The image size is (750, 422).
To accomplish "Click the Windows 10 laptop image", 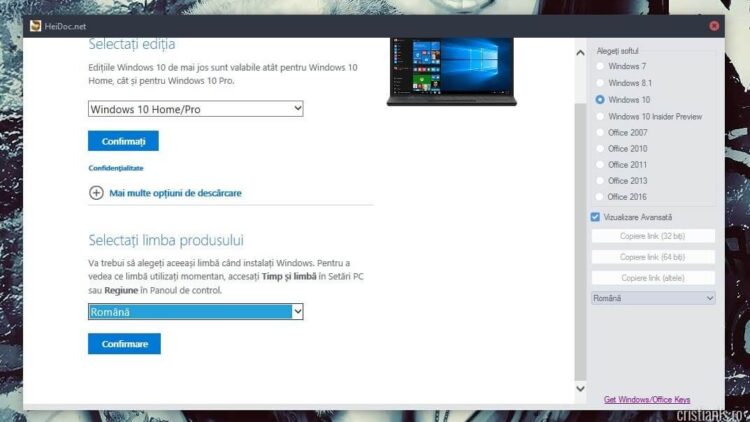I will click(x=450, y=70).
